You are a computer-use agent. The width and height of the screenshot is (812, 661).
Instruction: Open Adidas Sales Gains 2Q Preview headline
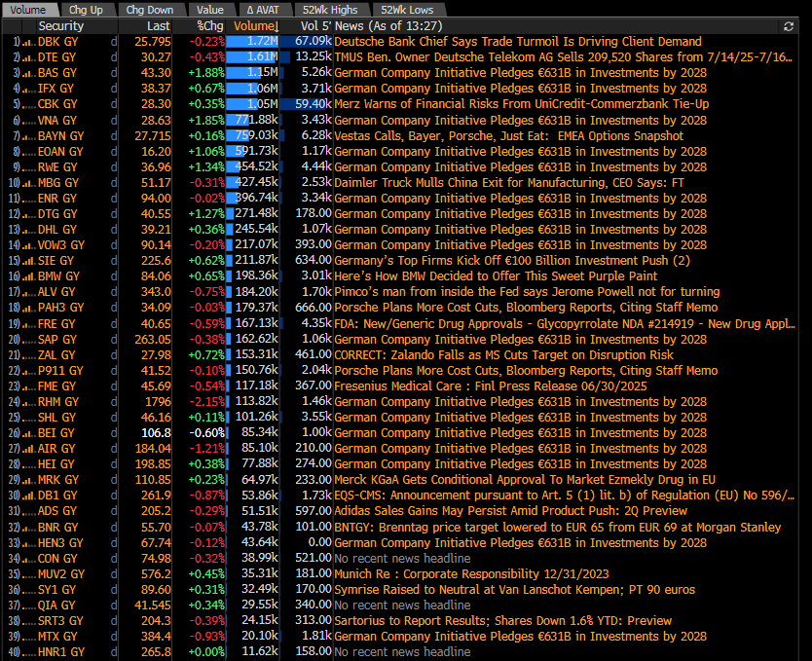(x=510, y=511)
